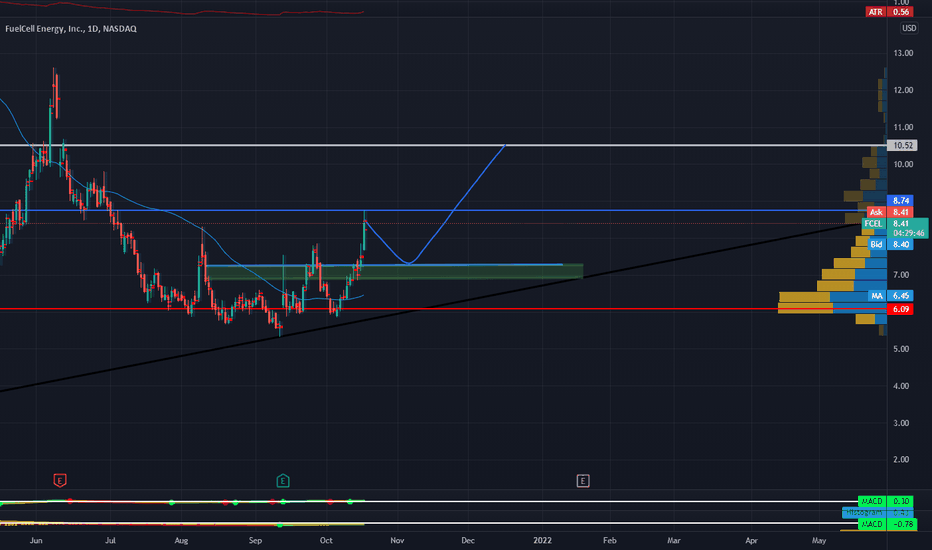Click the countdown timer 04:29:46
932x550 pixels.
908,233
